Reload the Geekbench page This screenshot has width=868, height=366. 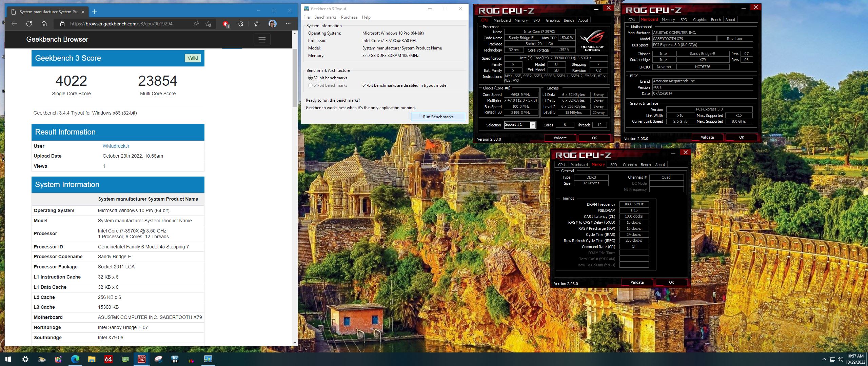(29, 24)
